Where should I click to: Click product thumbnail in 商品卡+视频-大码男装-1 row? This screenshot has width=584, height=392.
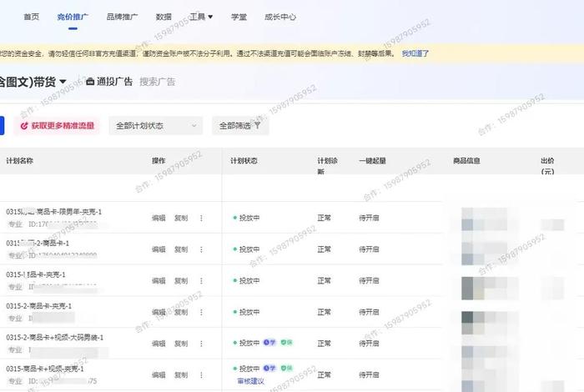pyautogui.click(x=468, y=352)
